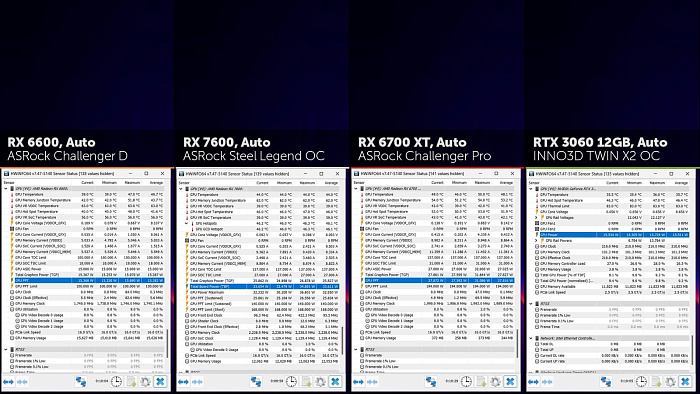Open settings gear in RX 6700 XT window
This screenshot has width=700, height=394.
point(495,382)
